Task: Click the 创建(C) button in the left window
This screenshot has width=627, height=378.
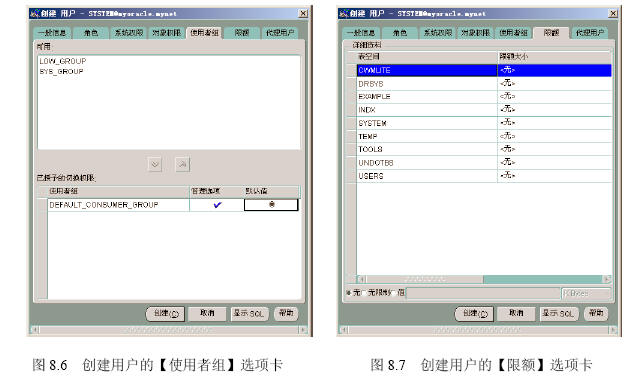Action: (x=166, y=314)
